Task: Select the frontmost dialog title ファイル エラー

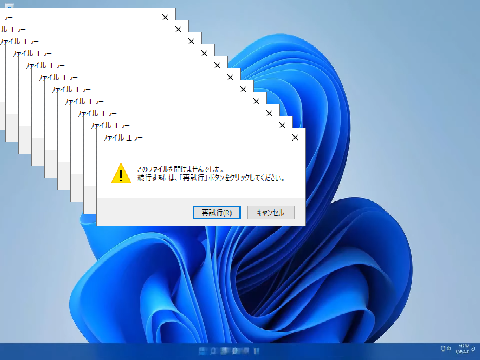Action: (x=123, y=138)
